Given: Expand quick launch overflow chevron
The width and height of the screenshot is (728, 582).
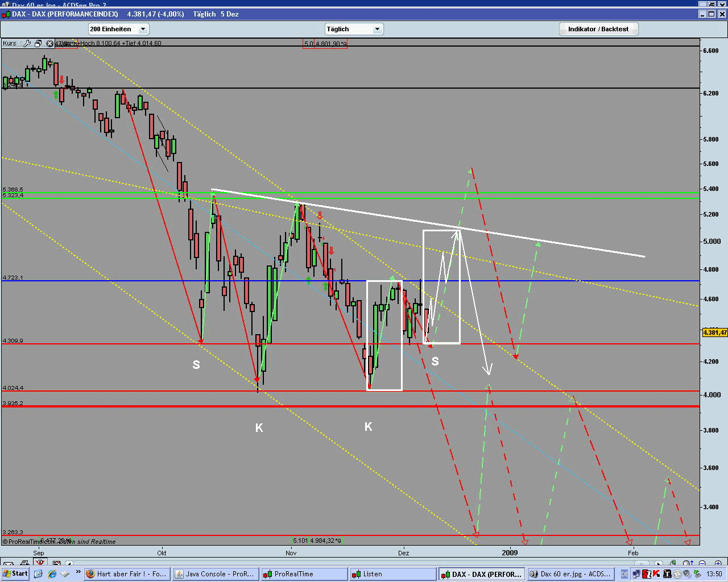Looking at the screenshot, I should 78,572.
